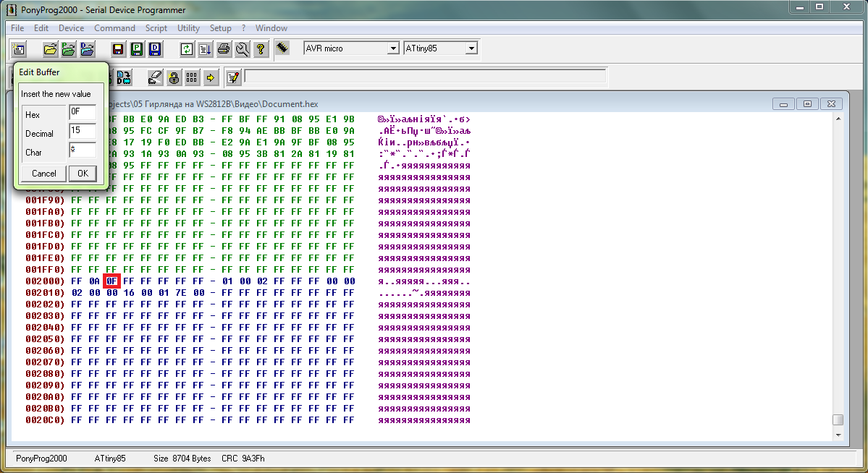This screenshot has height=473, width=868.
Task: Open the AVR micro device family dropdown
Action: coord(393,48)
